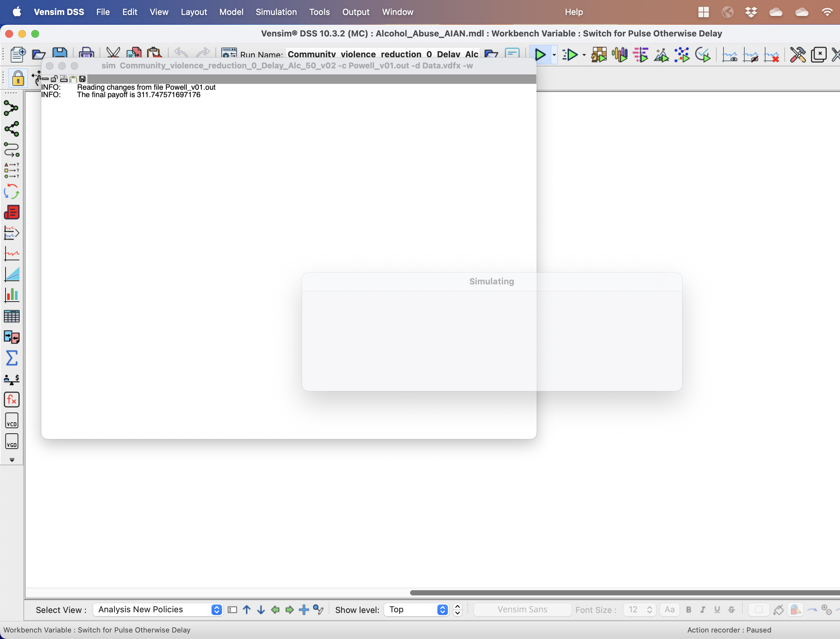Viewport: 840px width, 639px height.
Task: Open the Vensim Sans font selector
Action: tap(522, 609)
